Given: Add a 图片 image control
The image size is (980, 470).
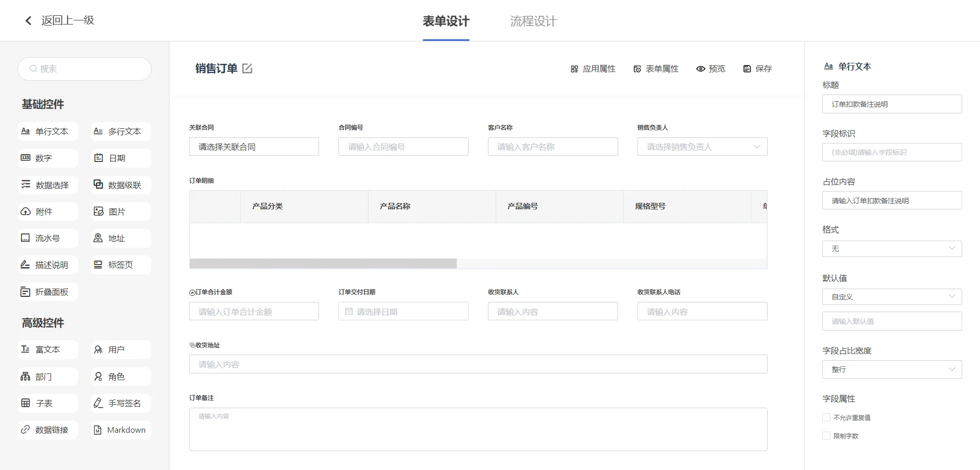Looking at the screenshot, I should tap(121, 212).
